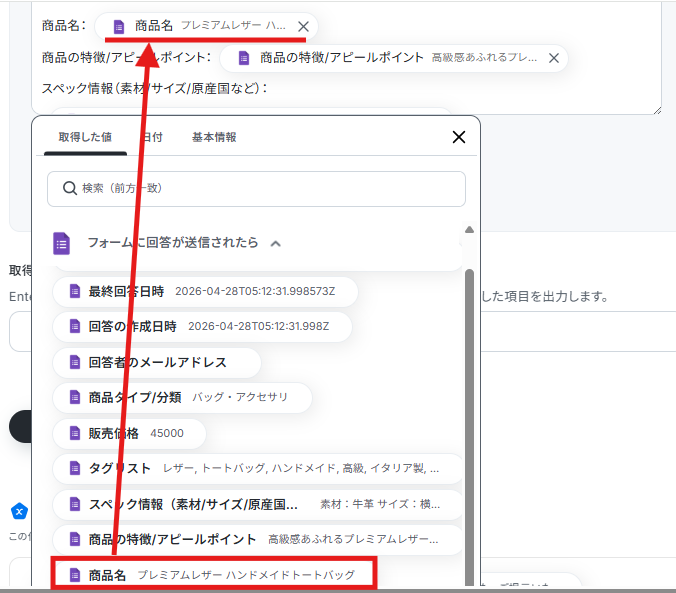Switch to the 日付 tab
This screenshot has width=676, height=593.
coord(153,137)
